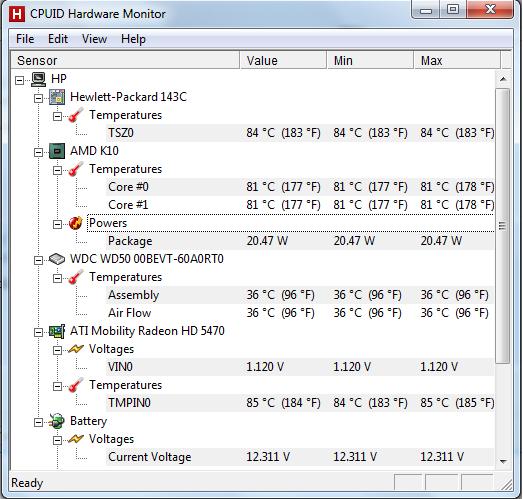Viewport: 523px width, 499px height.
Task: Click ATI Mobility Radeon HD 5470 label
Action: (147, 331)
